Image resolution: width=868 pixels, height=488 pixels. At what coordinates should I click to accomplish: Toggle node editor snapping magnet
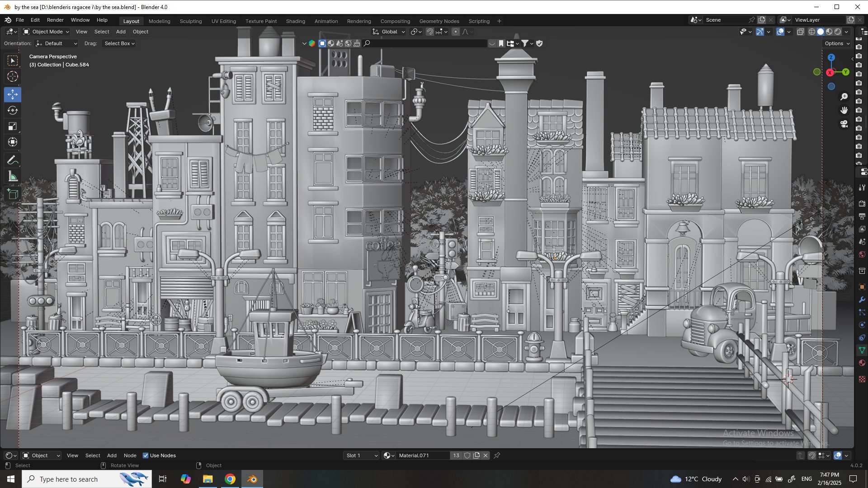click(812, 455)
